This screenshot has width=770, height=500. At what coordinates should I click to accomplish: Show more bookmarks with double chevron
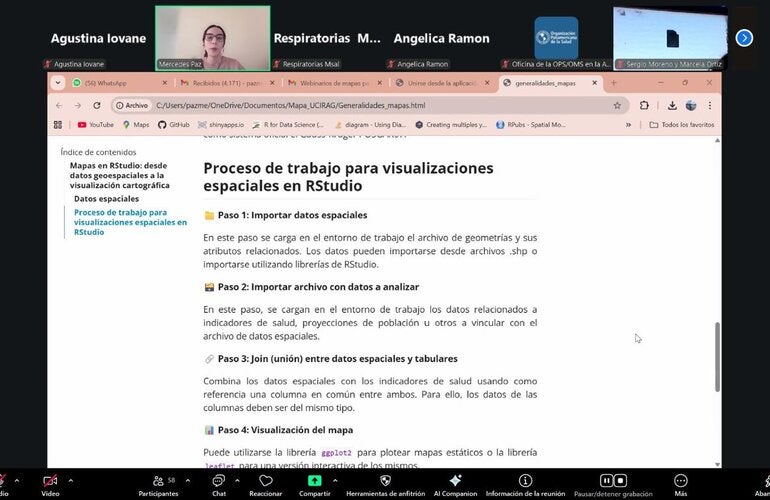(628, 125)
